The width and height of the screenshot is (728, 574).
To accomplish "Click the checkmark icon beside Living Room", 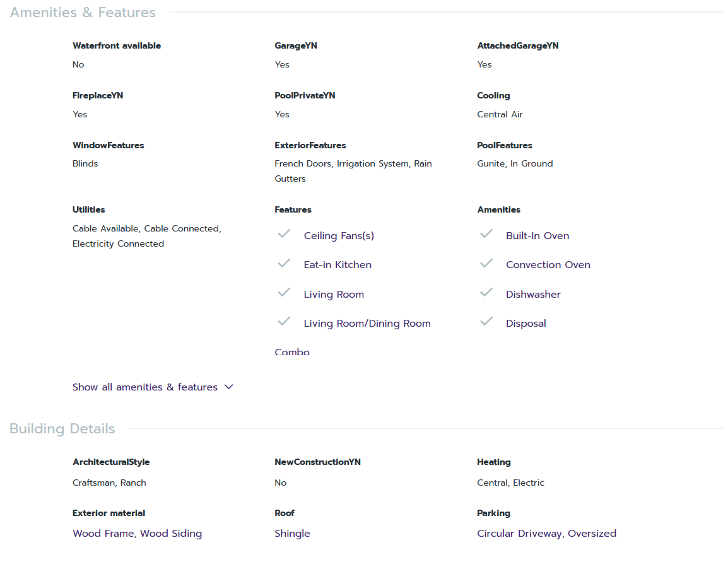I will tap(284, 293).
